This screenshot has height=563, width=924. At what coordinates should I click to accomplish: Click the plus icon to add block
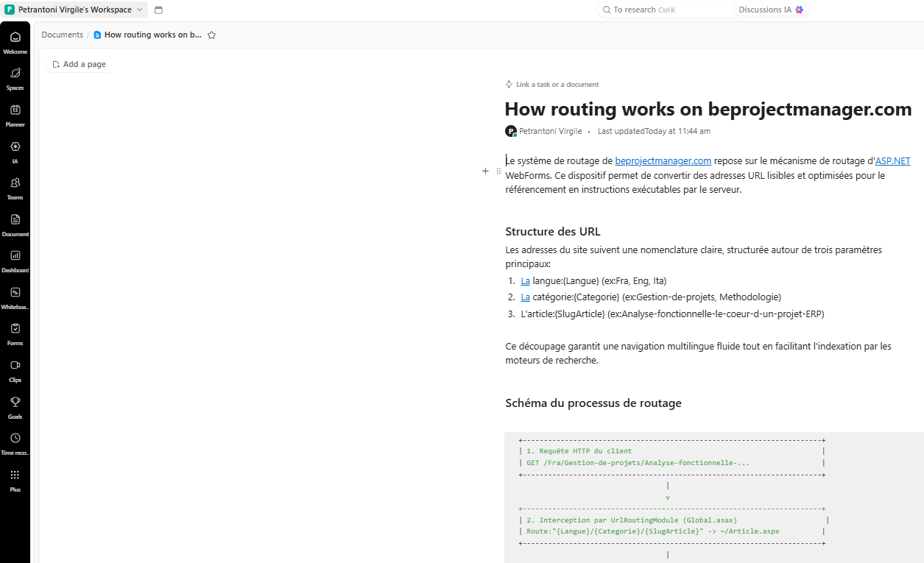click(x=485, y=171)
